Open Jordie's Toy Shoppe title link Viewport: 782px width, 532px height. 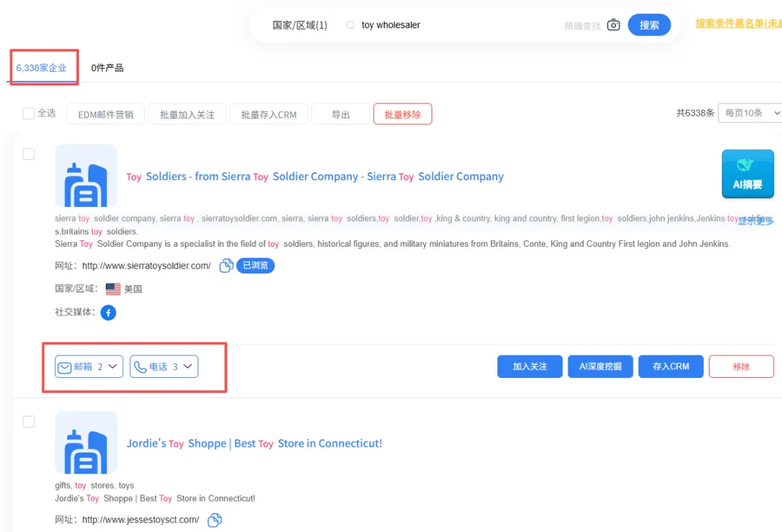click(254, 443)
